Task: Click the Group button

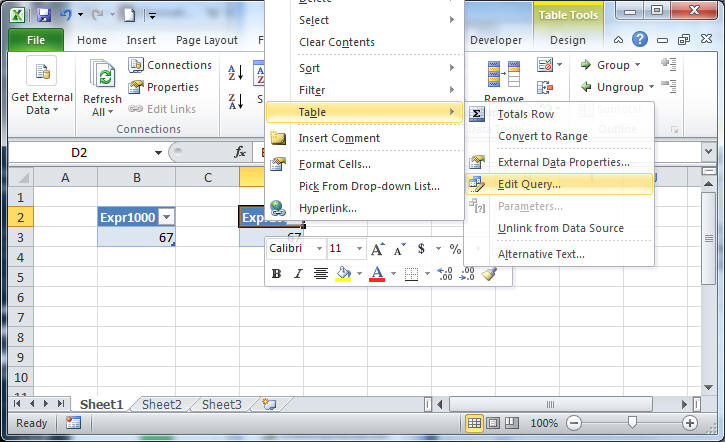Action: click(605, 65)
